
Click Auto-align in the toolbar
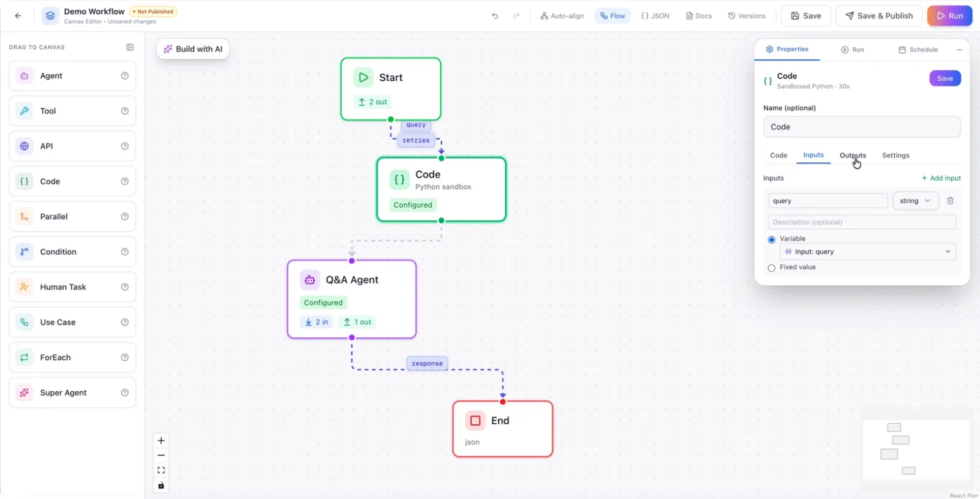tap(562, 16)
